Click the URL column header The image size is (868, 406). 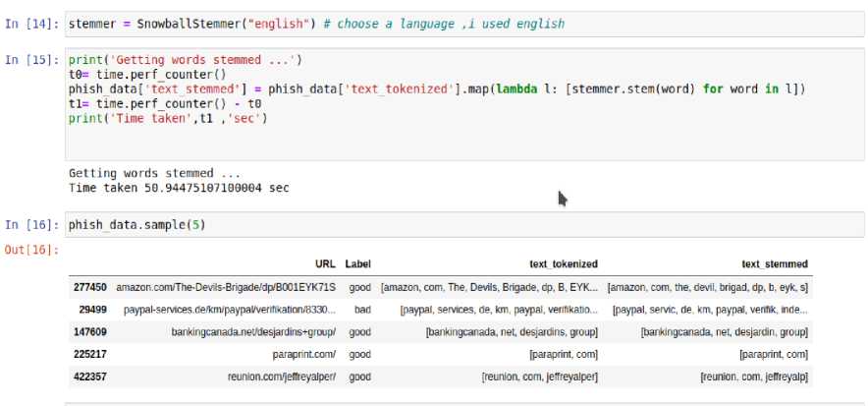point(325,264)
